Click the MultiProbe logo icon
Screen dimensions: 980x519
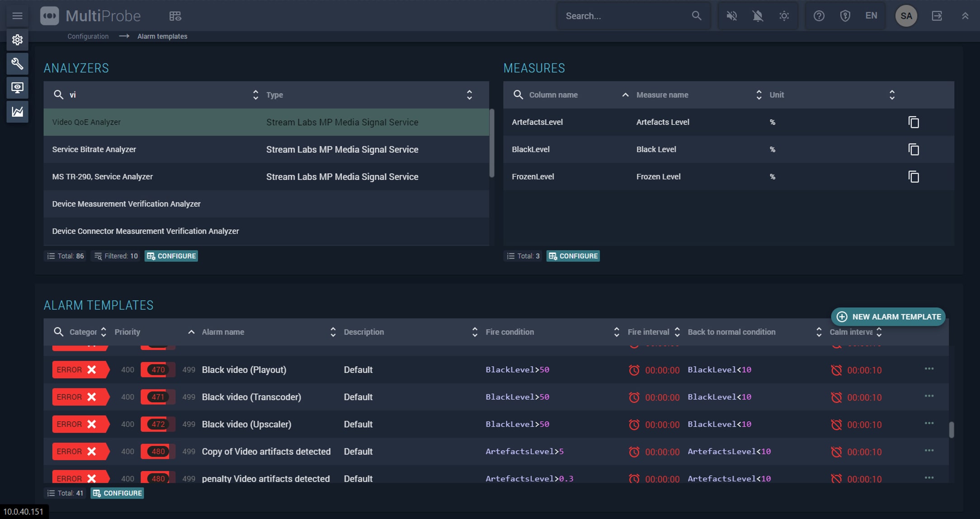(50, 16)
